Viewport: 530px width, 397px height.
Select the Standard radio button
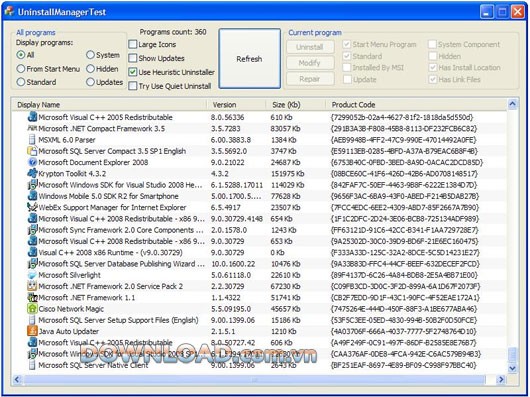point(21,82)
